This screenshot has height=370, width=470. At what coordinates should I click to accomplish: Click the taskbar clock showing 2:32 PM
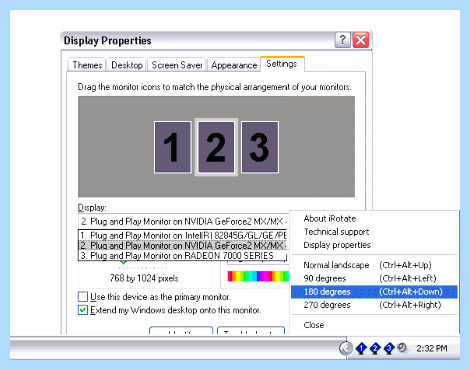pyautogui.click(x=432, y=348)
